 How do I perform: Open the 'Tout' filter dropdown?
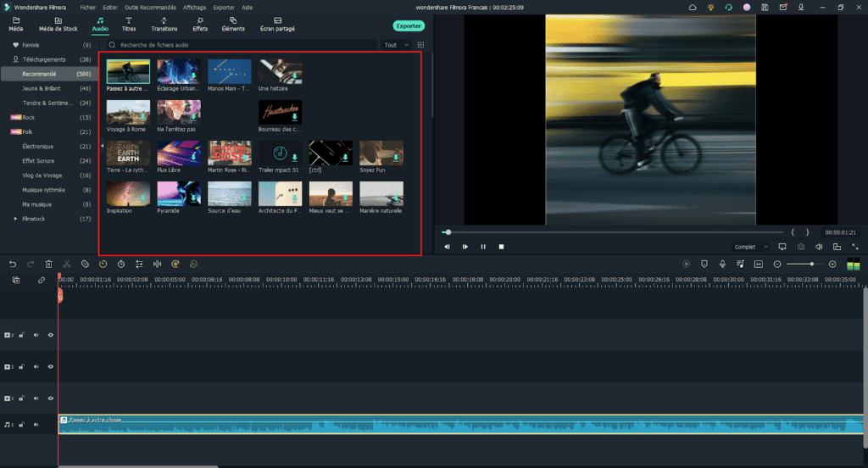(394, 45)
